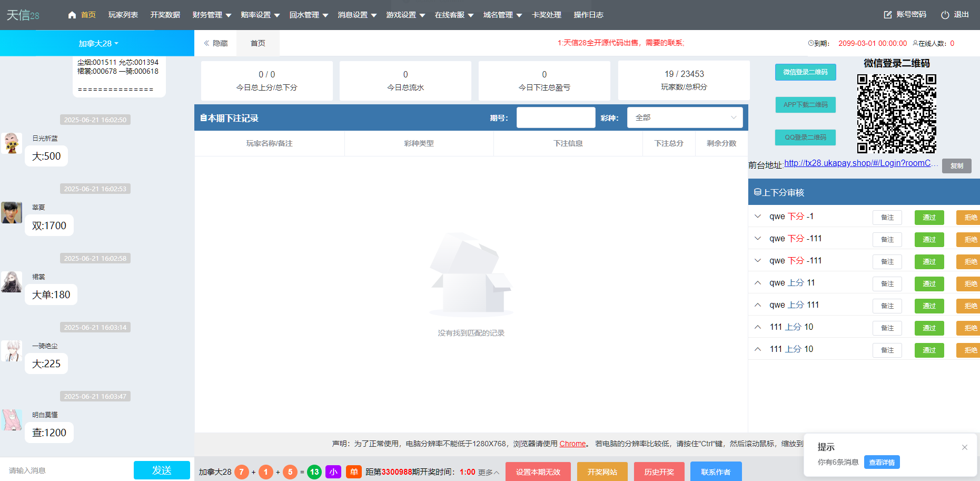Open the home icon in the navigation bar
The height and width of the screenshot is (481, 980).
click(x=72, y=15)
